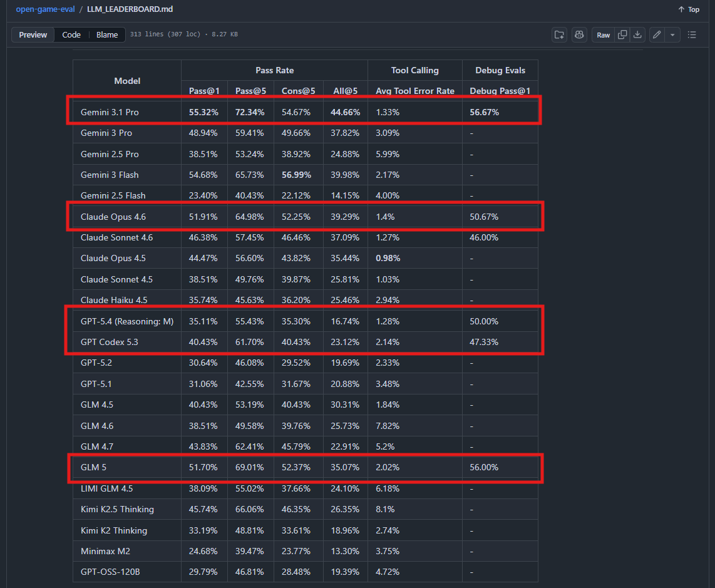This screenshot has height=588, width=715.
Task: Select the GPT-5.4 (Reasoning: M) model cell
Action: click(x=127, y=321)
